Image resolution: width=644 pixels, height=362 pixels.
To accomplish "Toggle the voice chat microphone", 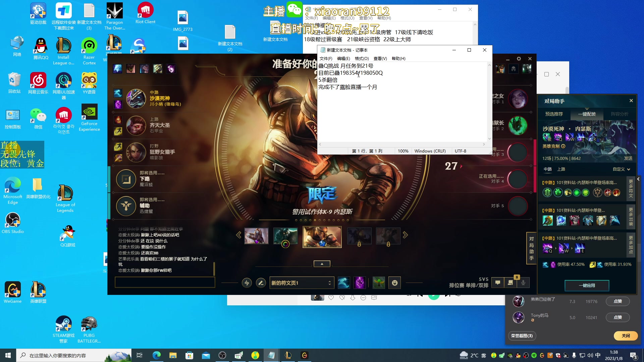I will coord(523,283).
